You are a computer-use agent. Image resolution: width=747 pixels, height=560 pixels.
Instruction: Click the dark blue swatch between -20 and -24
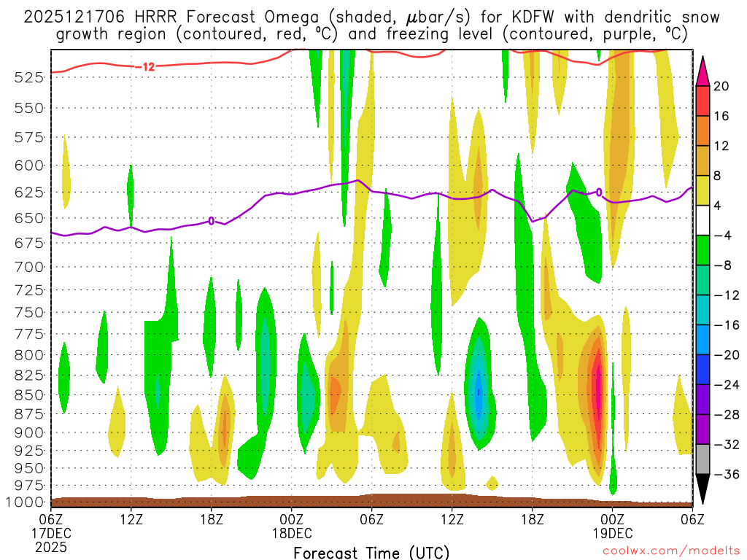point(703,370)
